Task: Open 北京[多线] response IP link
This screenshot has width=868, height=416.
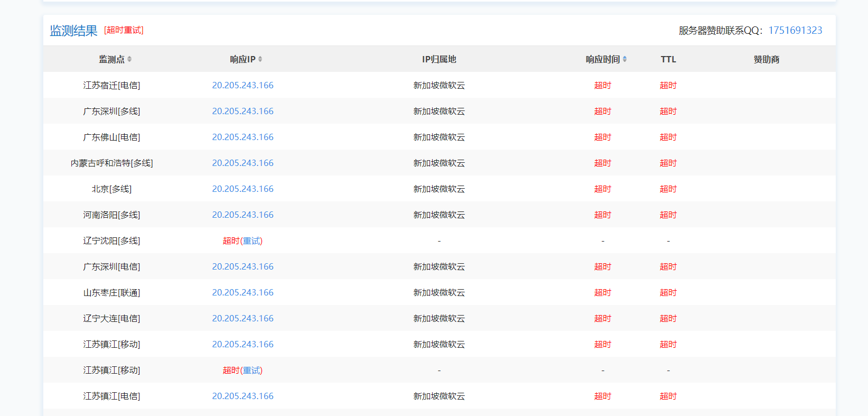Action: [x=242, y=189]
